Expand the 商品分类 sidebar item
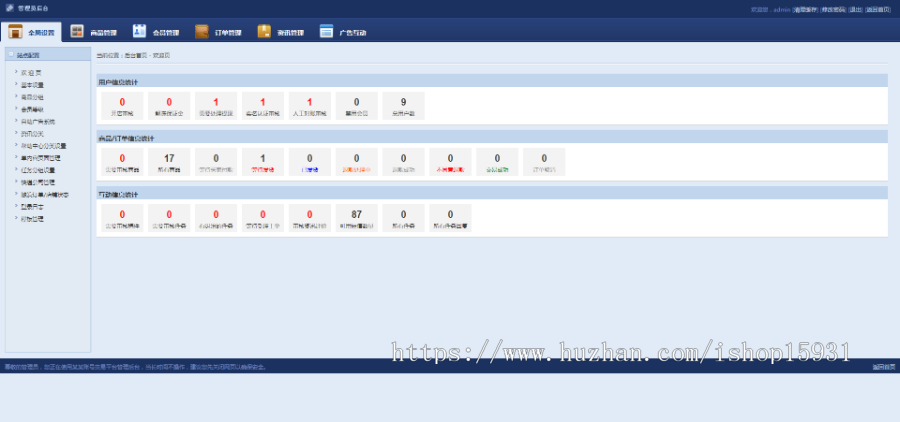 click(x=32, y=97)
